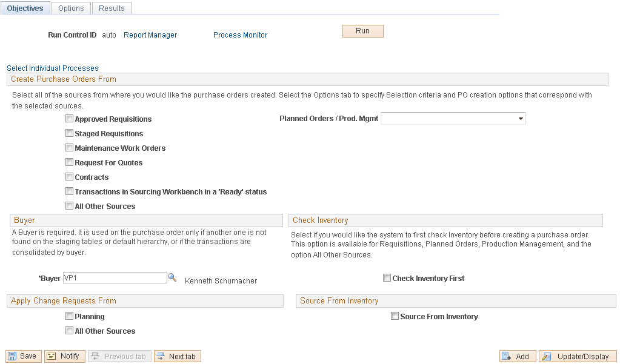The height and width of the screenshot is (364, 620).
Task: Click the Update/Display icon
Action: tap(577, 356)
